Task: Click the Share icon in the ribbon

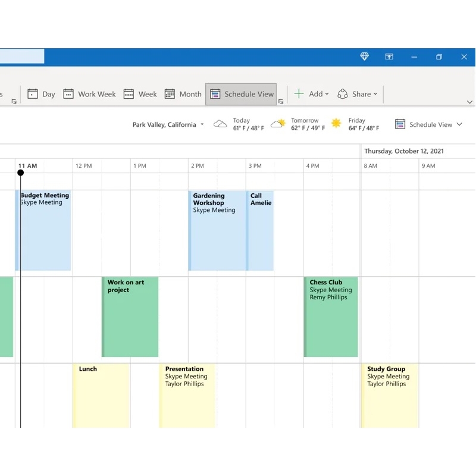Action: [x=343, y=94]
